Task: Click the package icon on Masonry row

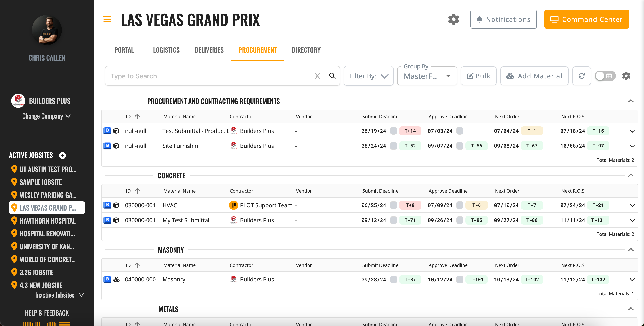Action: [x=116, y=280]
